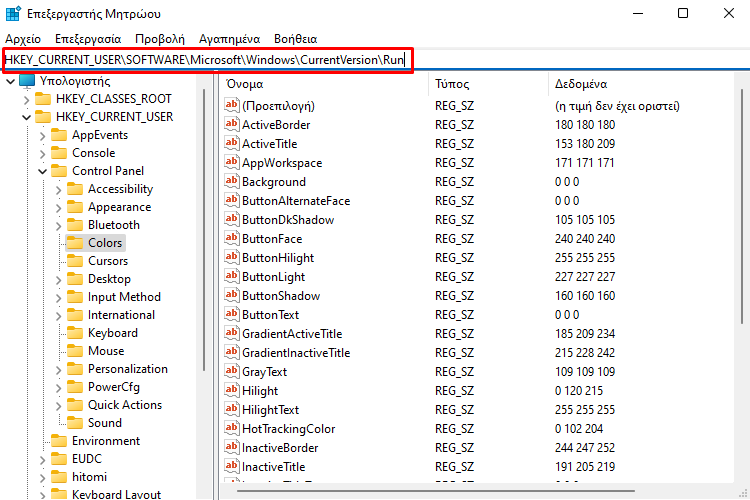Viewport: 750px width, 500px height.
Task: Click the ButtonShadow value icon
Action: pos(232,295)
